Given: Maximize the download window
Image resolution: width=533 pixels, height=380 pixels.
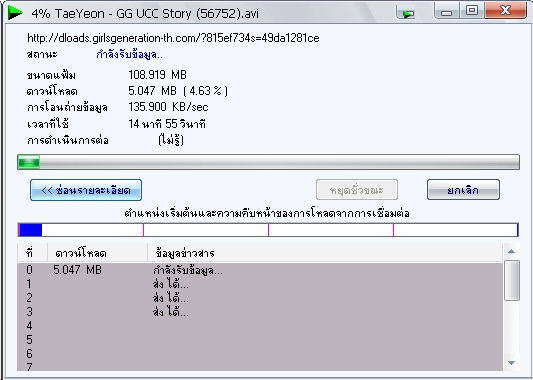Looking at the screenshot, I should click(x=472, y=11).
